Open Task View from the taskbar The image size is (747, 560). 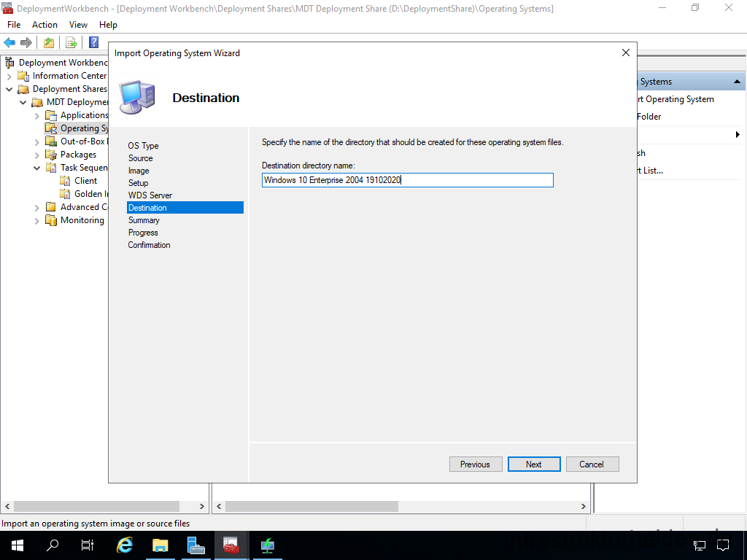point(88,545)
